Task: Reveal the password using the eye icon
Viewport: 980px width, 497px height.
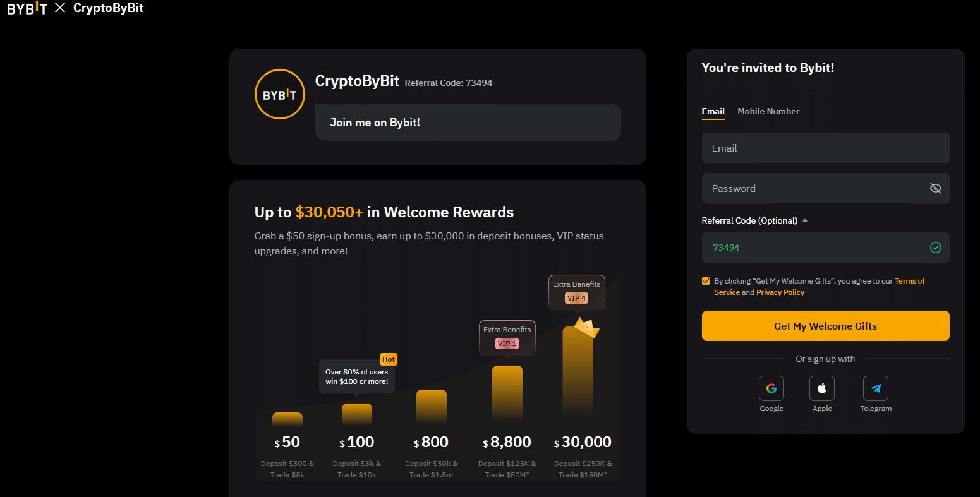Action: coord(936,188)
